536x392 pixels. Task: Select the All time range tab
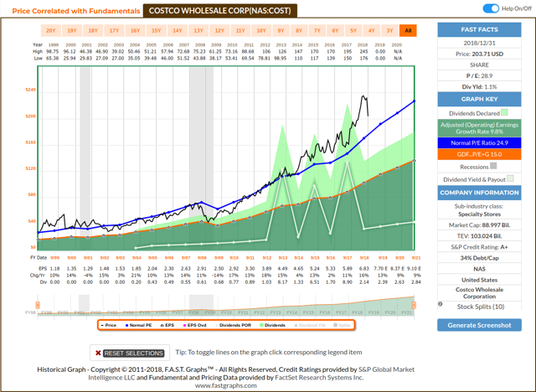tap(408, 30)
